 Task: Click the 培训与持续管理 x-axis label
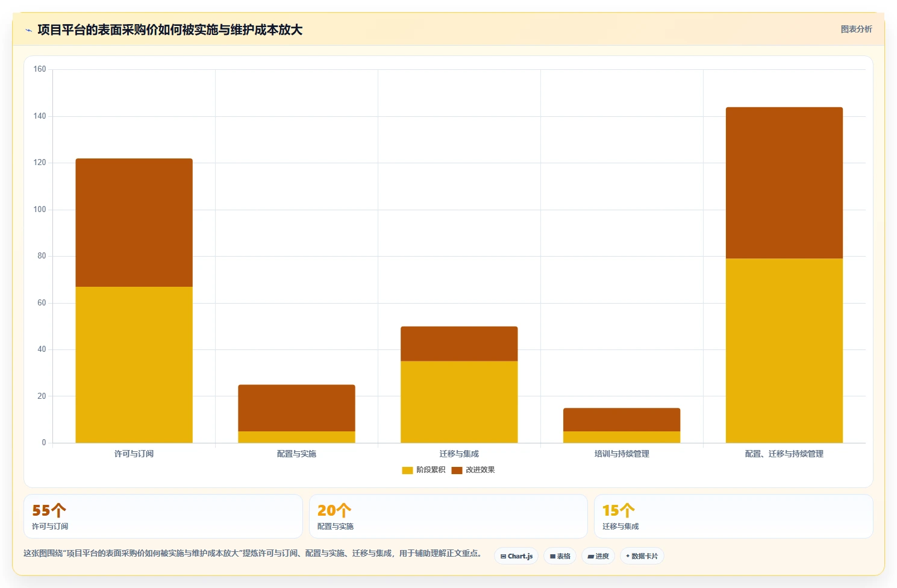point(622,454)
